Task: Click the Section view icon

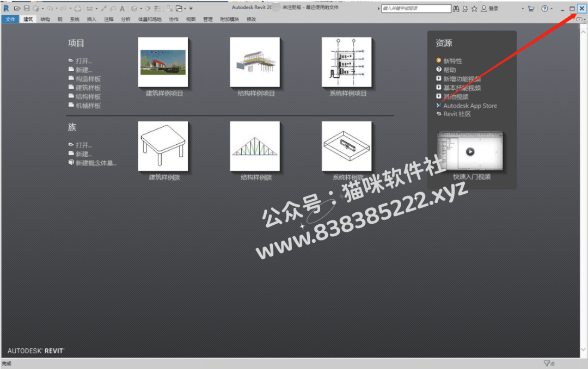Action: coord(148,8)
